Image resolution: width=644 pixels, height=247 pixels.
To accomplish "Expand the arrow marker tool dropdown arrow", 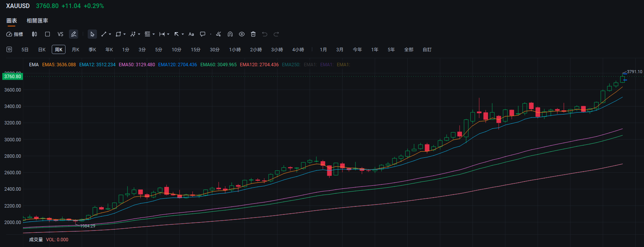I will [183, 34].
